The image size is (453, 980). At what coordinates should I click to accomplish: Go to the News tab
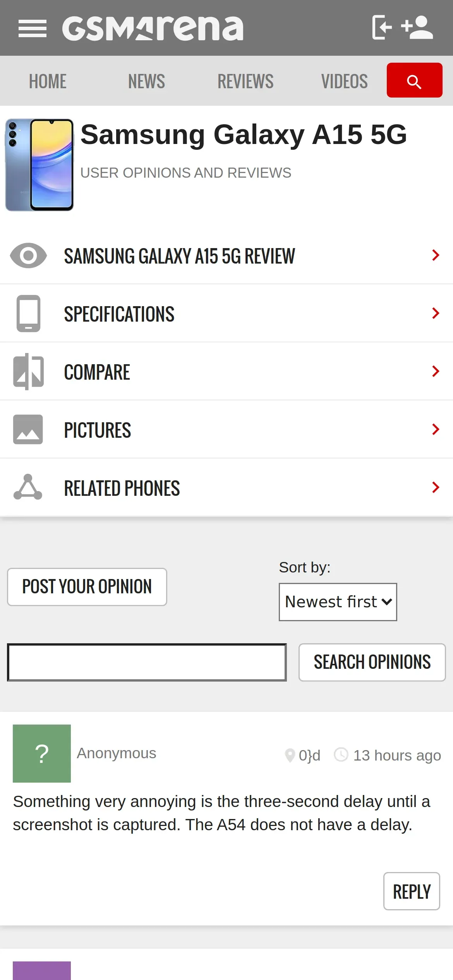click(x=147, y=81)
